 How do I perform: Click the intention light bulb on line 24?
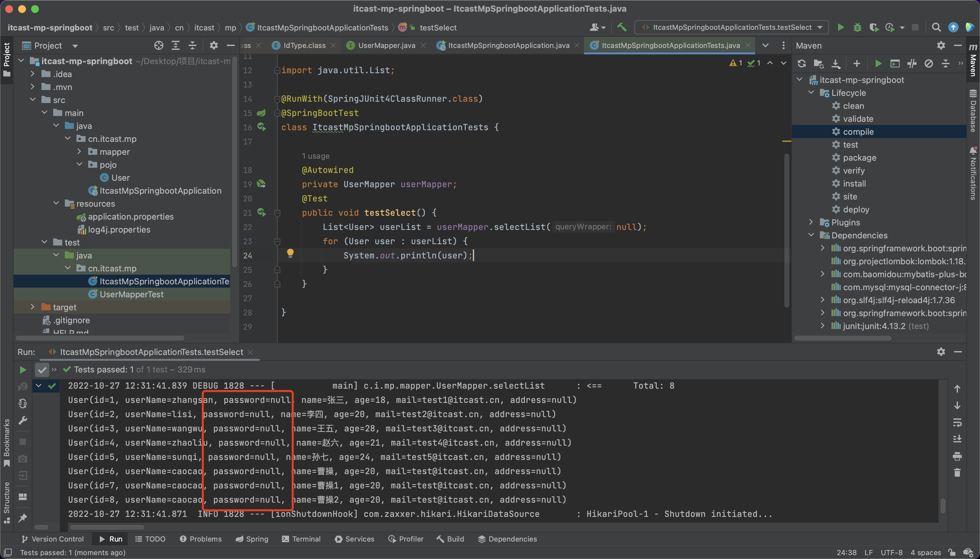tap(290, 253)
